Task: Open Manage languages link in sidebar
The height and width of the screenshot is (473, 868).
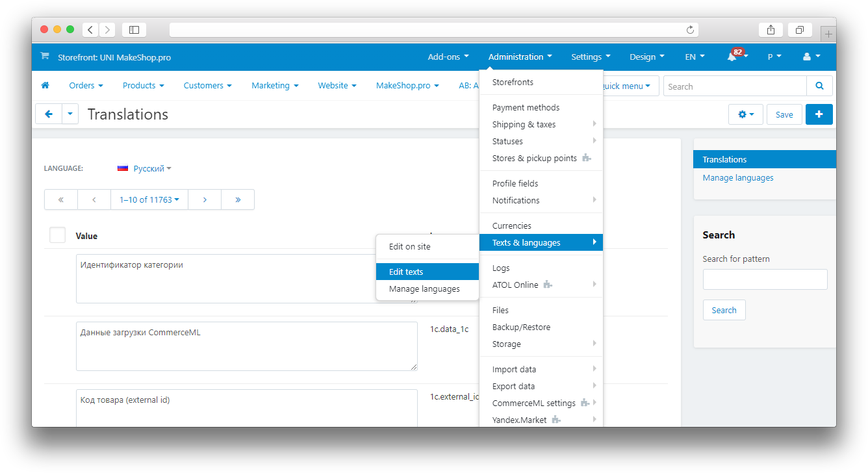Action: point(738,177)
